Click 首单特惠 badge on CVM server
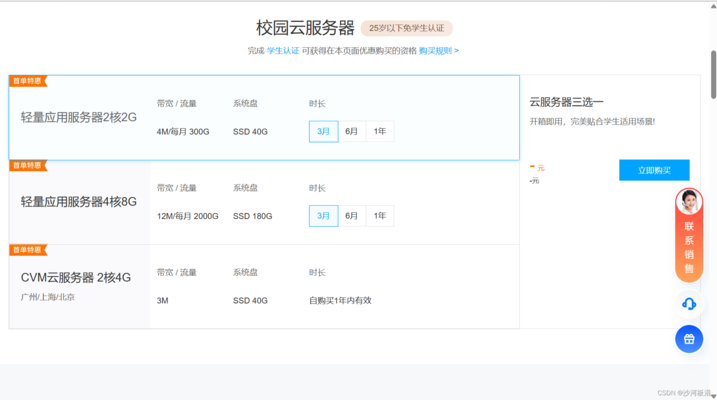Viewport: 717px width, 400px height. click(28, 250)
